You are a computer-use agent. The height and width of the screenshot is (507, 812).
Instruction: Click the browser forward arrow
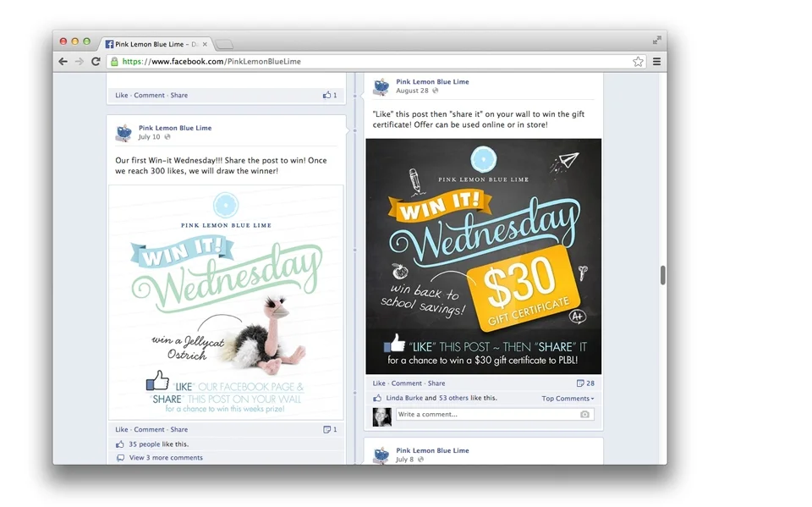pyautogui.click(x=80, y=61)
